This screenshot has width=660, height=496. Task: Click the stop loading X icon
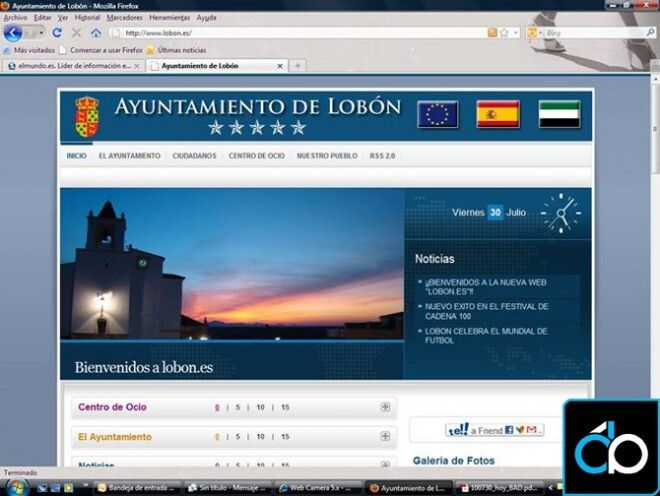tap(77, 33)
